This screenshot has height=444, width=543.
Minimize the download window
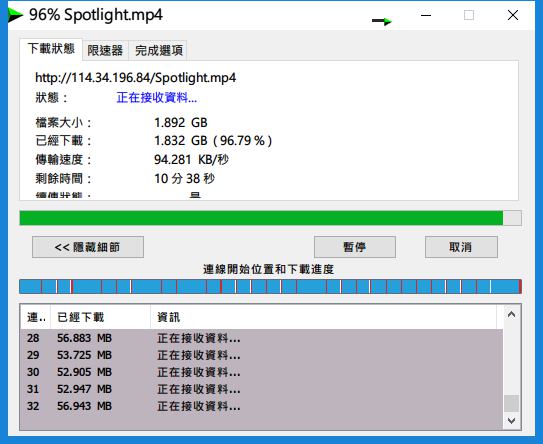pyautogui.click(x=426, y=15)
